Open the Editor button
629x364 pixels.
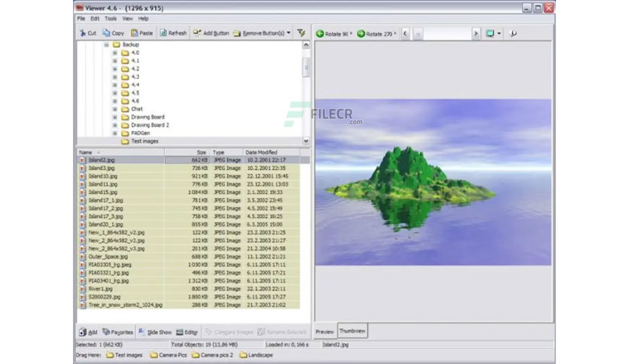pos(187,332)
